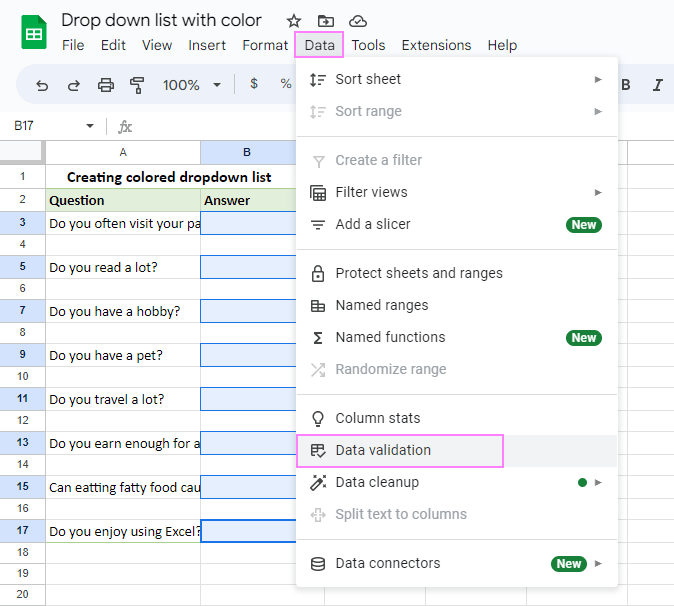This screenshot has height=606, width=674.
Task: Open the View menu
Action: point(157,45)
